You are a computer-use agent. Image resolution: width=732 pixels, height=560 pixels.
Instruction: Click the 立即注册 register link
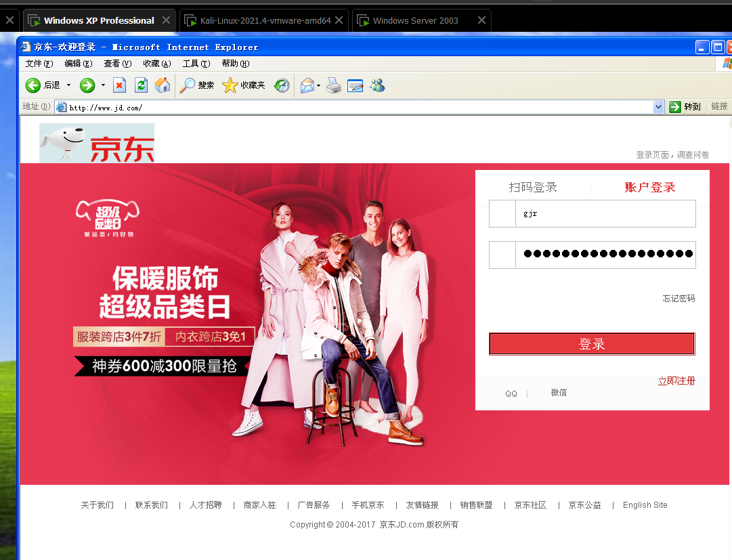(x=676, y=381)
